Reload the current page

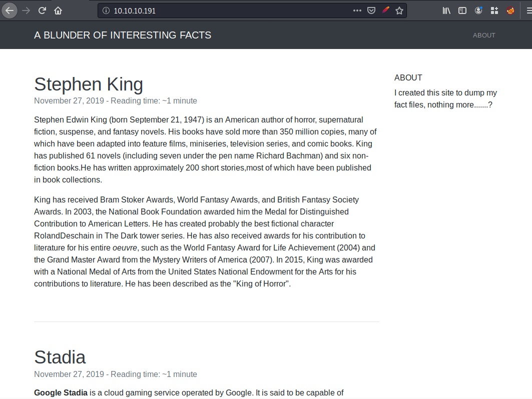click(x=43, y=10)
